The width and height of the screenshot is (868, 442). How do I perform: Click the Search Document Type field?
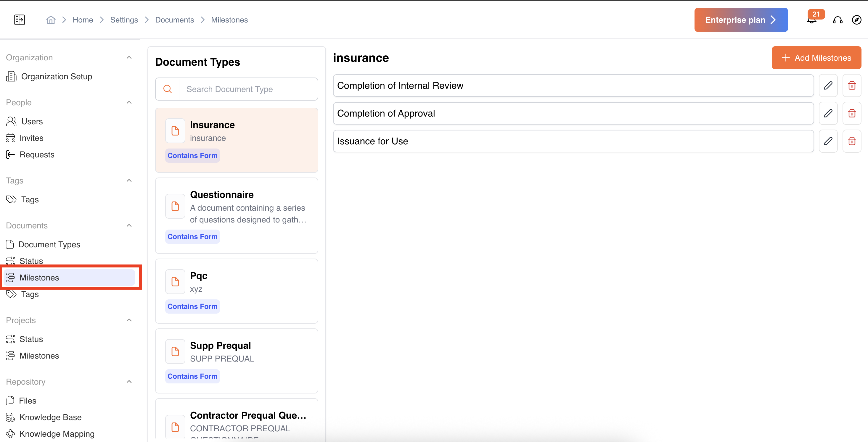point(248,89)
